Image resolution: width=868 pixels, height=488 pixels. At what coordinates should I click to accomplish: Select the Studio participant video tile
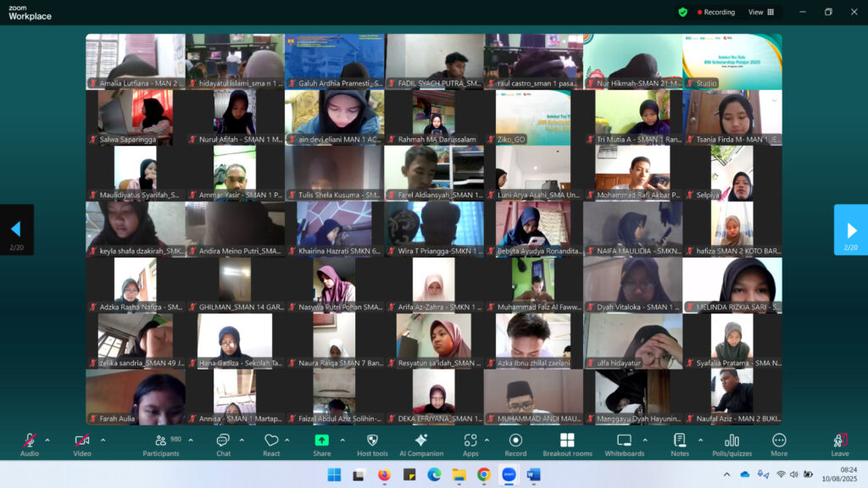(x=732, y=61)
